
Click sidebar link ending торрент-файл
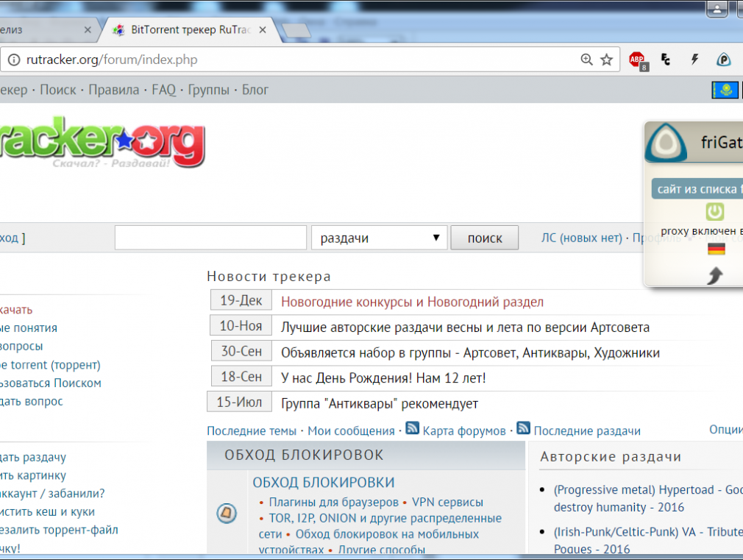coord(59,530)
